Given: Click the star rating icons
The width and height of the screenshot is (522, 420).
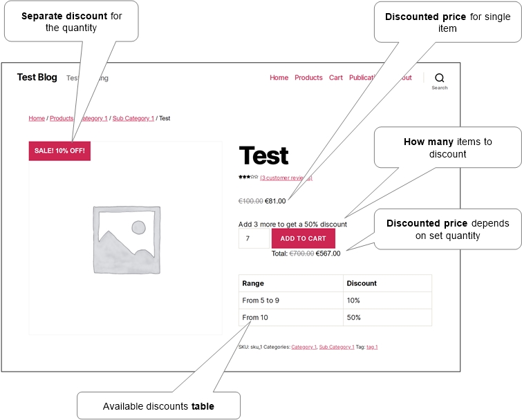Looking at the screenshot, I should (248, 177).
